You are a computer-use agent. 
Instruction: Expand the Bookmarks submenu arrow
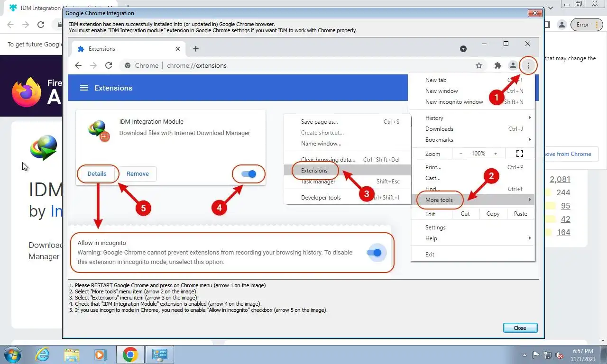[x=530, y=140]
